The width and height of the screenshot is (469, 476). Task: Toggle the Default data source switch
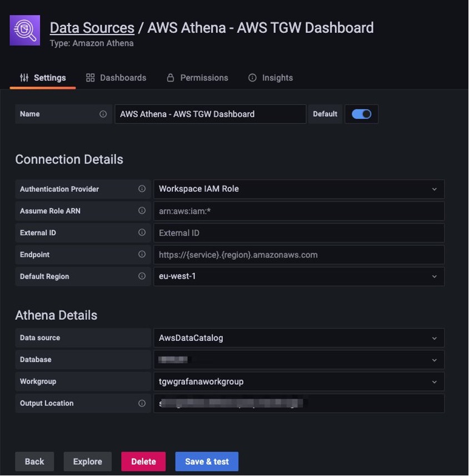361,114
